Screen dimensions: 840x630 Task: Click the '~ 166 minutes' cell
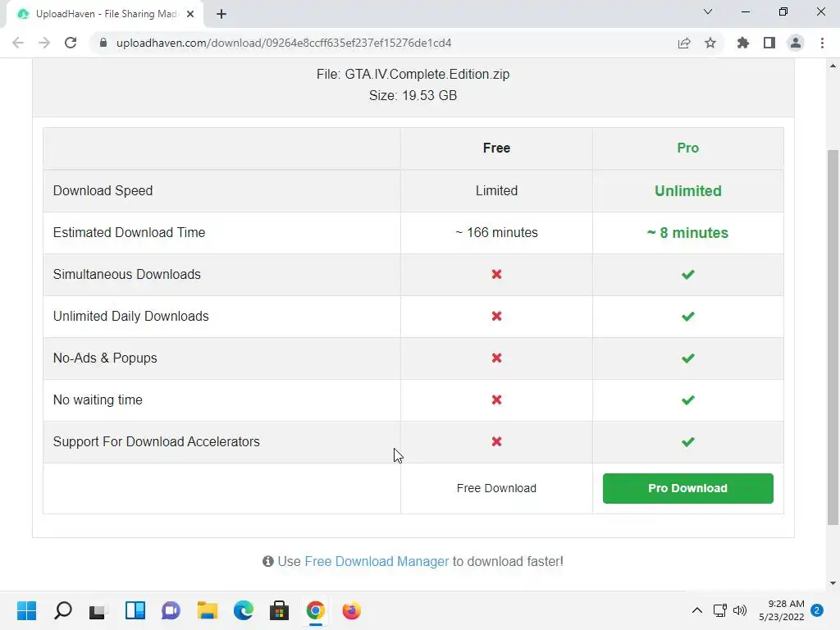[496, 232]
